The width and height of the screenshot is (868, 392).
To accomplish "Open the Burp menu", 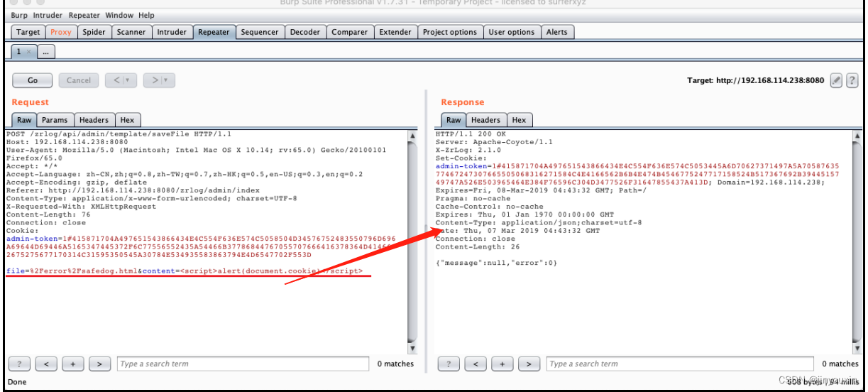I will tap(19, 15).
